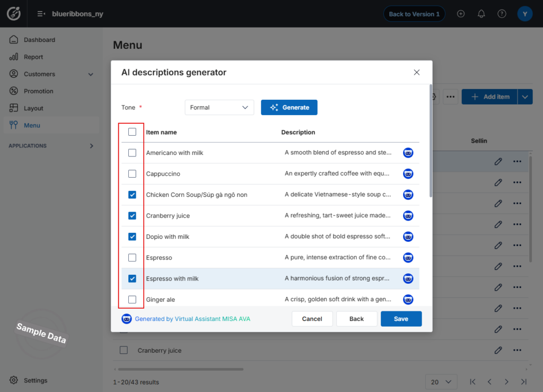Expand the APPLICATIONS section
This screenshot has width=543, height=392.
point(91,146)
